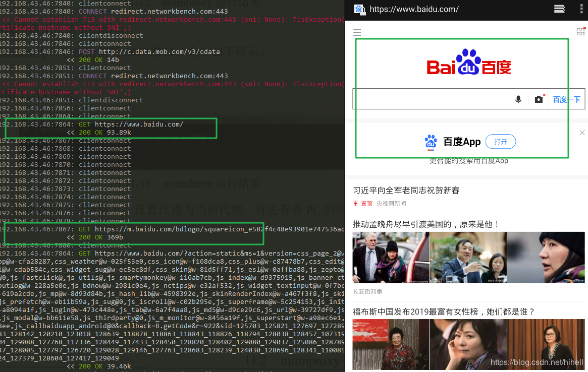Open the 习近平向全军老同志祝贺新春 headline
The image size is (588, 372).
406,190
